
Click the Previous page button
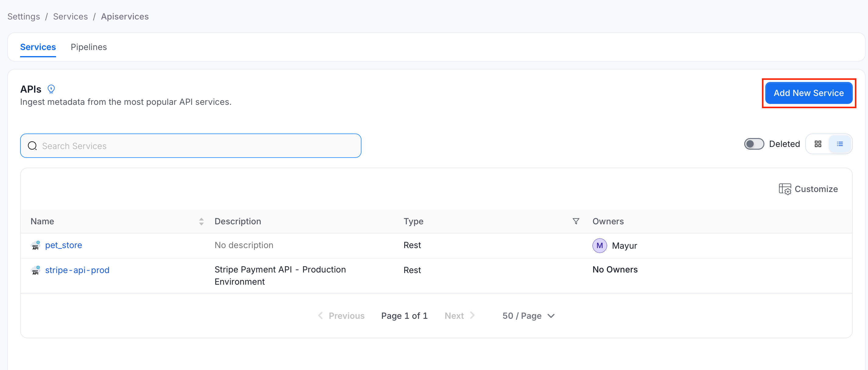click(x=341, y=316)
